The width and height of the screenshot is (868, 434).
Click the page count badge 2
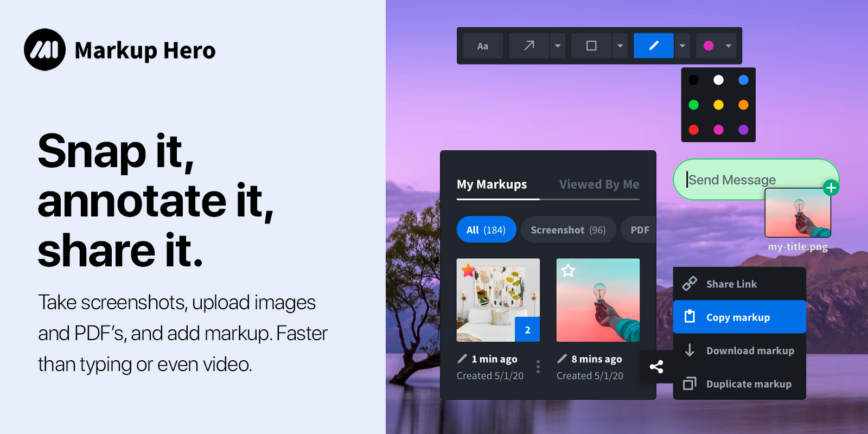click(527, 329)
